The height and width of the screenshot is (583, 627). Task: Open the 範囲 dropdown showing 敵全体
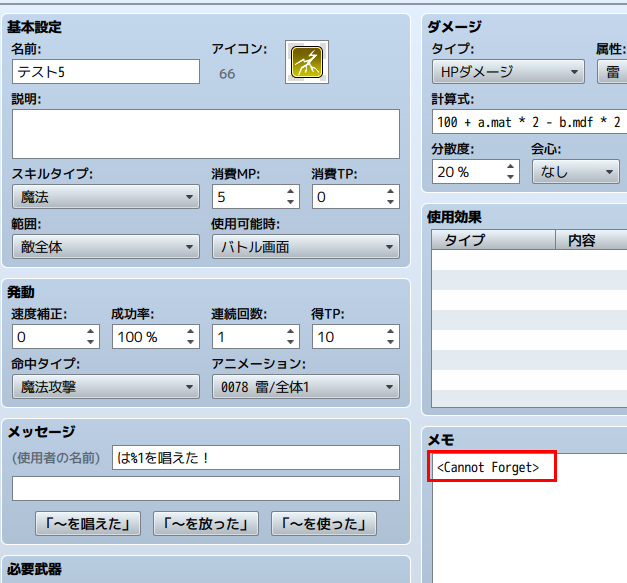[x=106, y=247]
